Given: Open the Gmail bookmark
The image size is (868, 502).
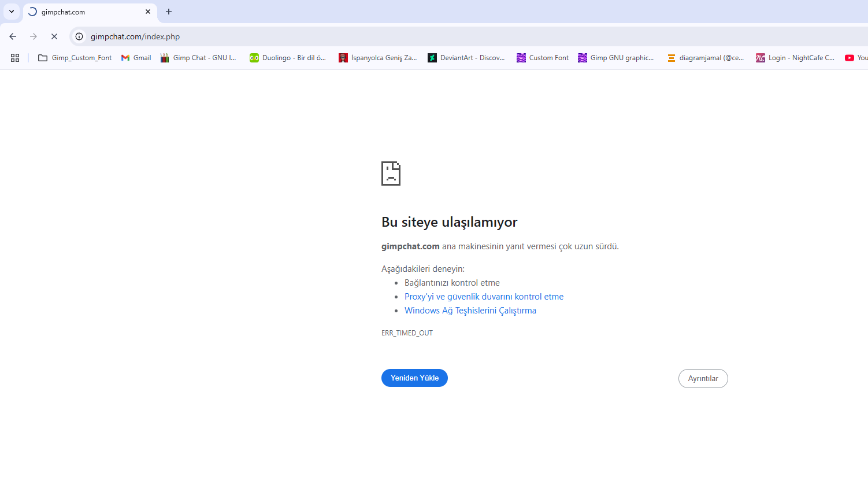Looking at the screenshot, I should click(136, 58).
